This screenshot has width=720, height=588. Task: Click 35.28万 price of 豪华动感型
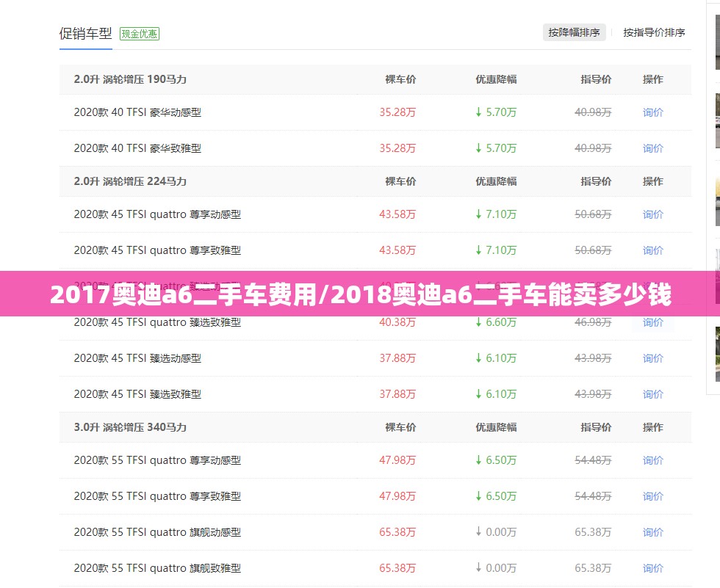(x=397, y=112)
